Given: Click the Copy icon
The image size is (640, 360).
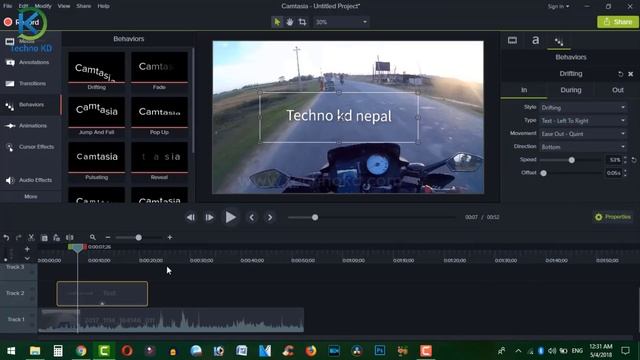Looking at the screenshot, I should (x=44, y=238).
